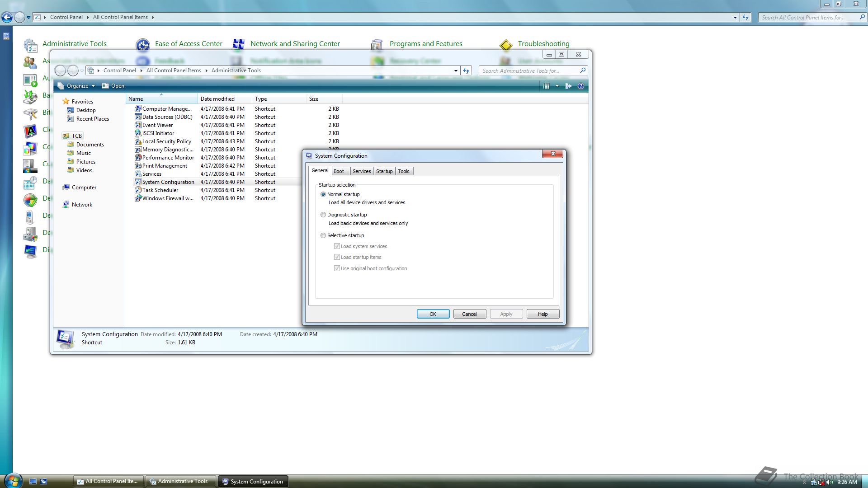868x488 pixels.
Task: Sort by the Name column header
Action: pyautogui.click(x=161, y=99)
